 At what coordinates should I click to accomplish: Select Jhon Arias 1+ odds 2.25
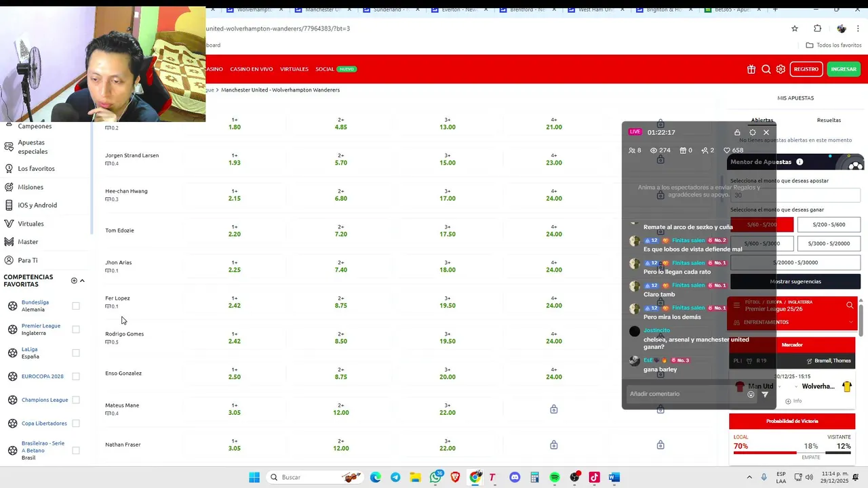click(235, 266)
